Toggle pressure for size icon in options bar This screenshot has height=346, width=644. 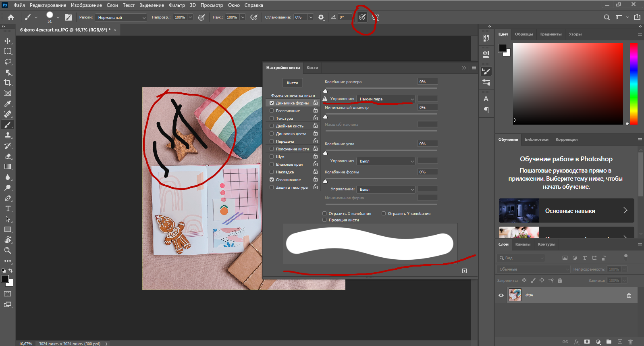coord(362,17)
